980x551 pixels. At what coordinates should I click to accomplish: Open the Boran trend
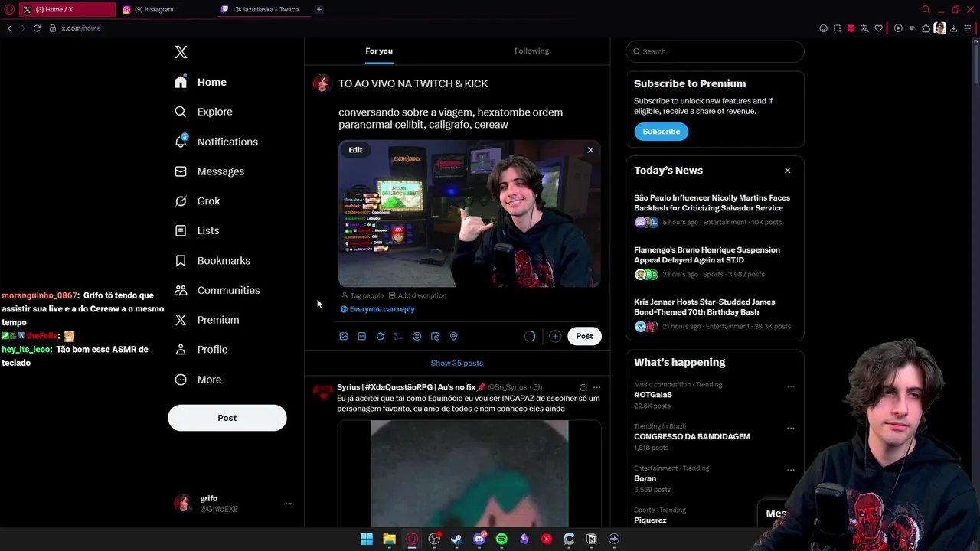[x=645, y=478]
